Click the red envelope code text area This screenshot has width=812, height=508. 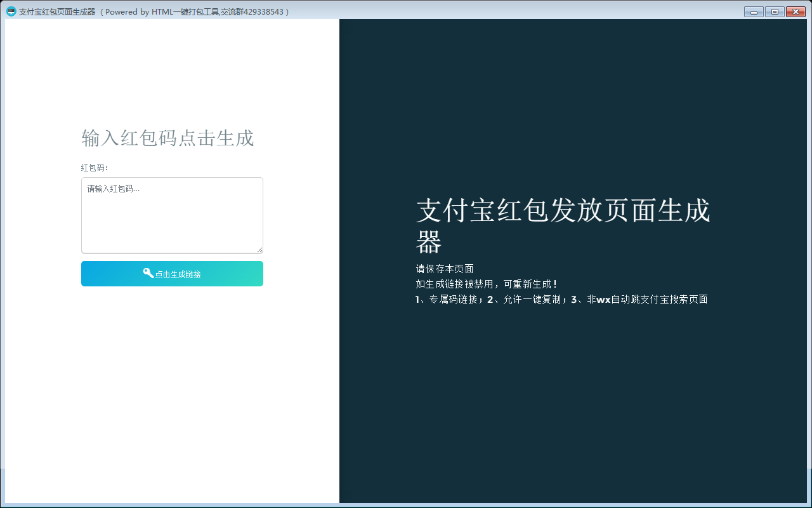(172, 215)
